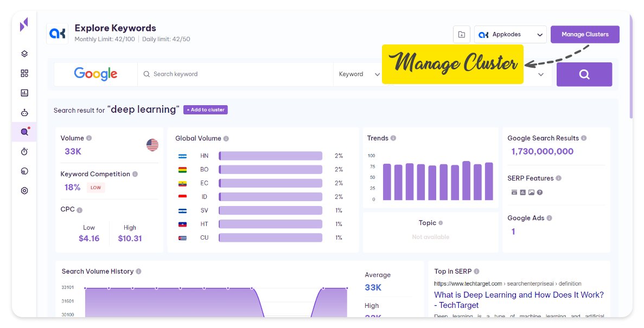Click the Google search engine logo selector
Image resolution: width=644 pixels, height=328 pixels.
[95, 74]
